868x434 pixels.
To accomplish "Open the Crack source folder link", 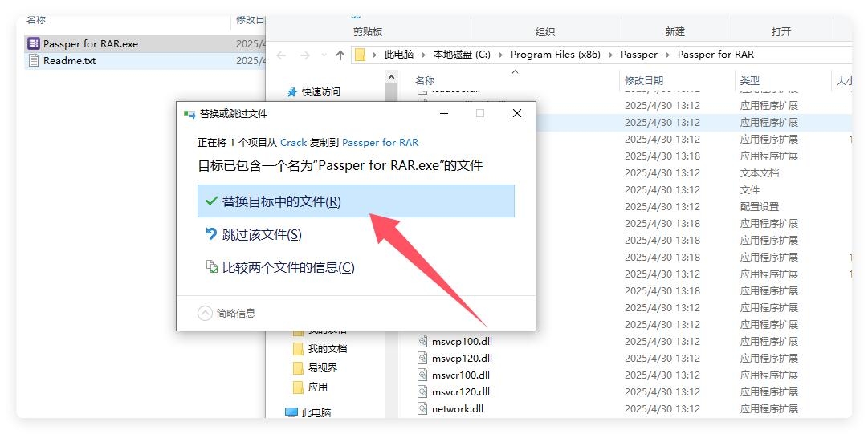I will (x=293, y=143).
